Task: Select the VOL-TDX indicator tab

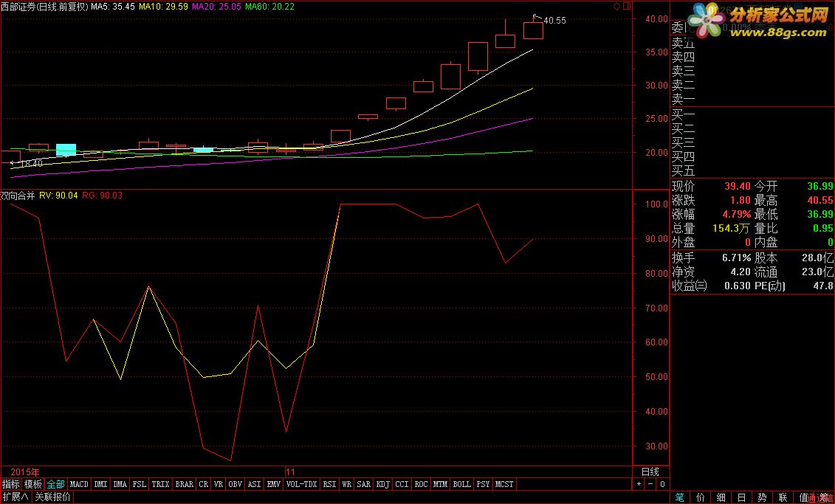Action: pyautogui.click(x=301, y=484)
